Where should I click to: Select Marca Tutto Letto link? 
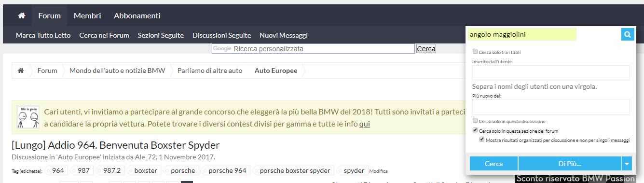pyautogui.click(x=43, y=35)
